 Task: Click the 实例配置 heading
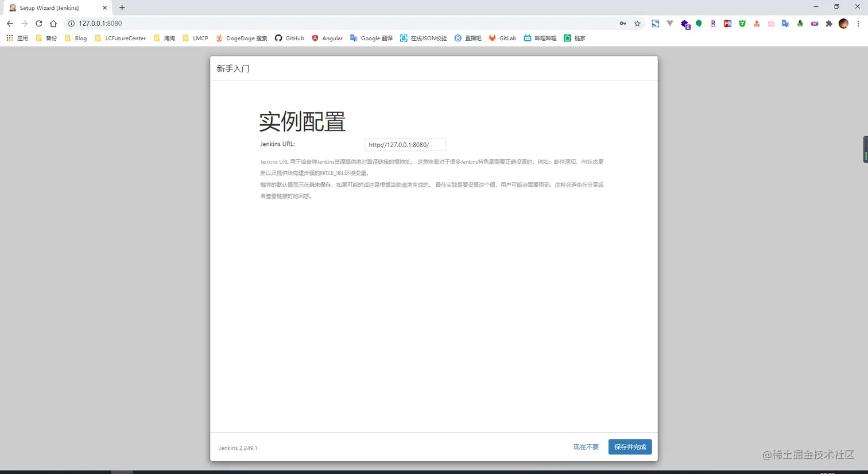(303, 121)
